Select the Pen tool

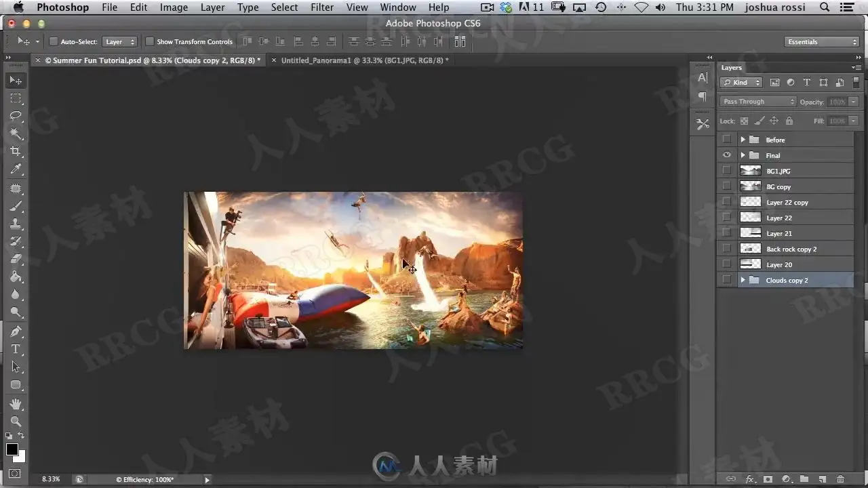(x=16, y=331)
